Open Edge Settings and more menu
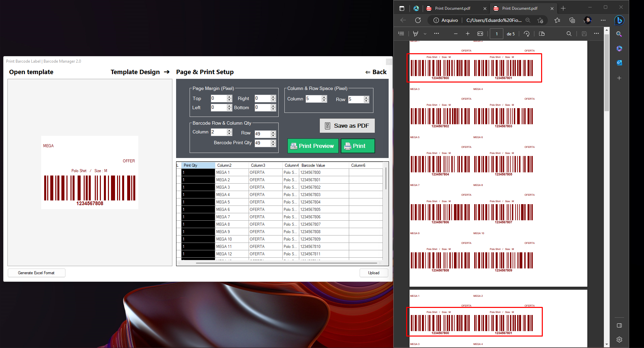644x348 pixels. (x=603, y=20)
